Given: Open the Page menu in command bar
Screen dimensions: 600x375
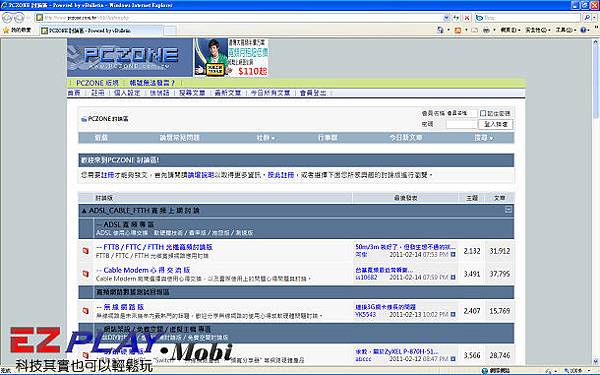Looking at the screenshot, I should 511,30.
